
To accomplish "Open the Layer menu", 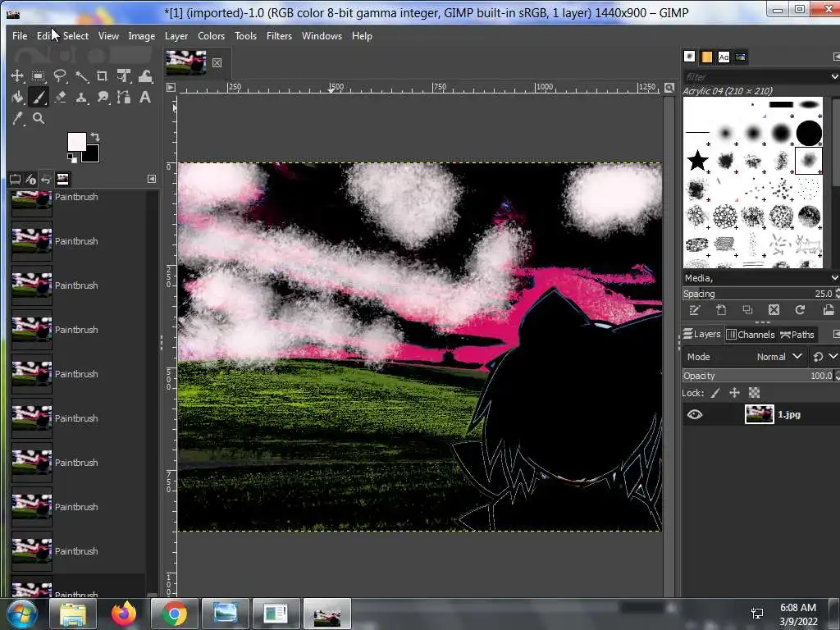I will 176,36.
